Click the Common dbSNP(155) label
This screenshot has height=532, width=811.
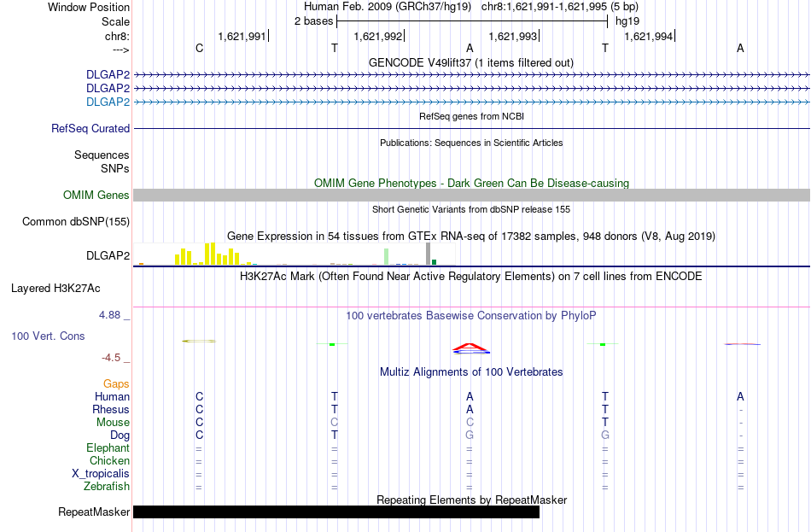(x=75, y=221)
